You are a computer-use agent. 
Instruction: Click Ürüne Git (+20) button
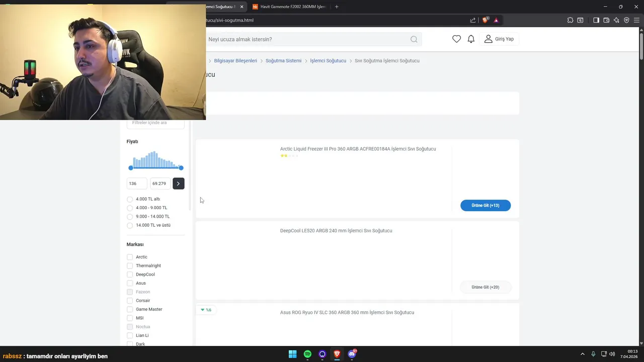486,287
